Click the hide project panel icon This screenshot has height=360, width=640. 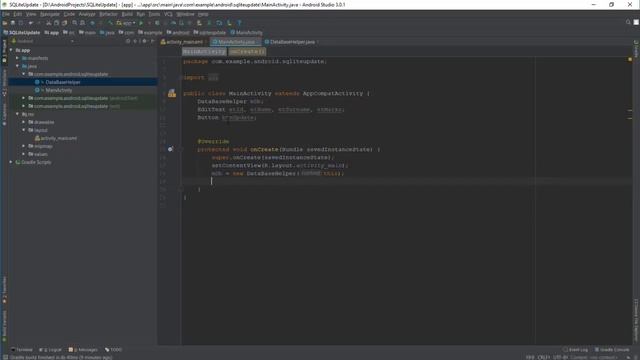pyautogui.click(x=152, y=41)
